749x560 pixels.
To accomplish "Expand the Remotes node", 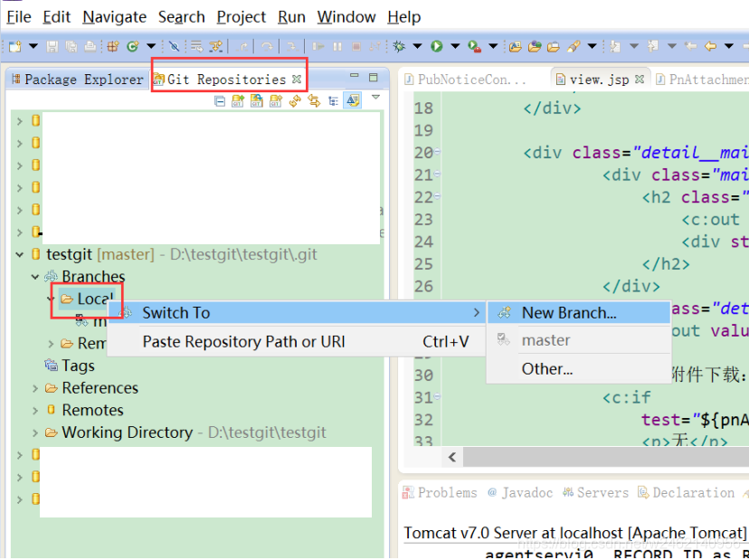I will [35, 411].
